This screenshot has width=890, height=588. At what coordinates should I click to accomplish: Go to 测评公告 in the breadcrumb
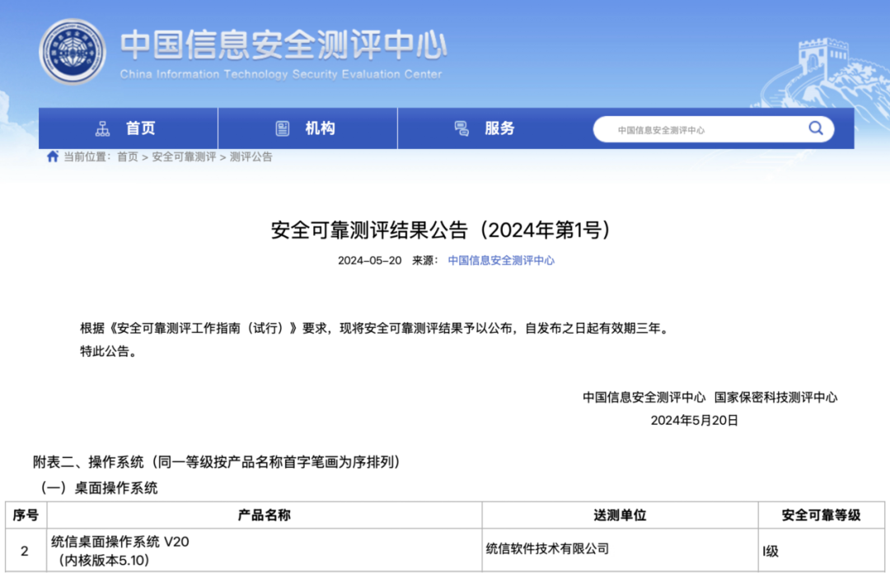click(251, 157)
